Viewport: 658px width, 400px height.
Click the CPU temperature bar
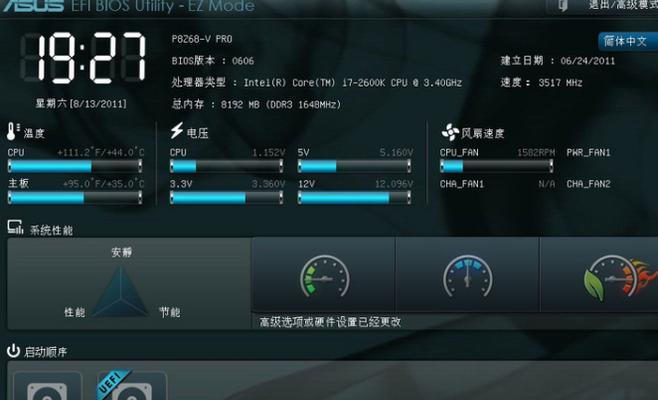point(75,167)
